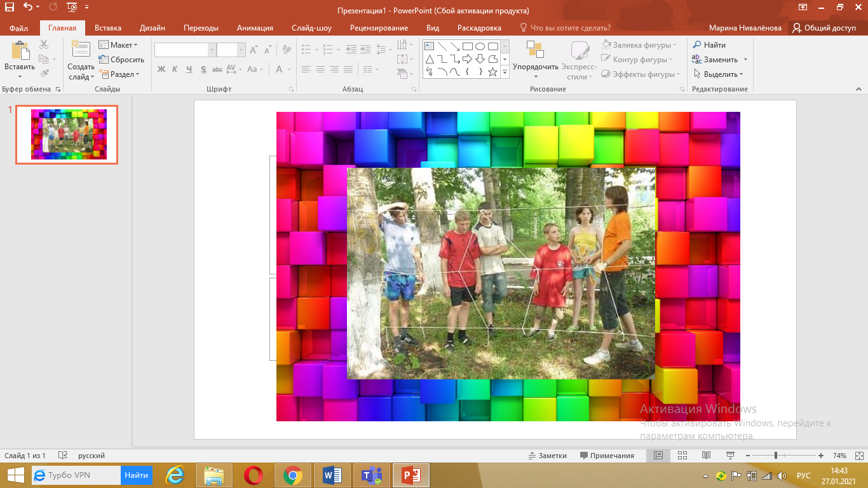The height and width of the screenshot is (488, 868).
Task: Switch to reading view in status bar
Action: point(706,456)
